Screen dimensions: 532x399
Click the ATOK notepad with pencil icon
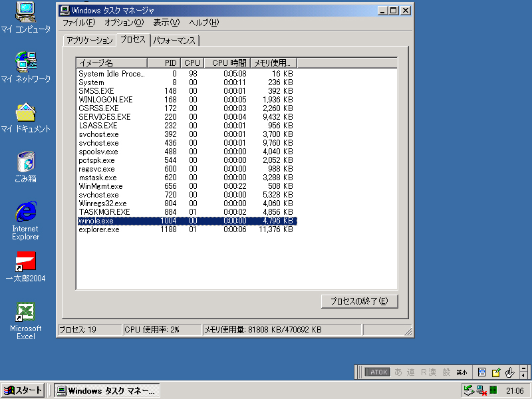coord(496,372)
